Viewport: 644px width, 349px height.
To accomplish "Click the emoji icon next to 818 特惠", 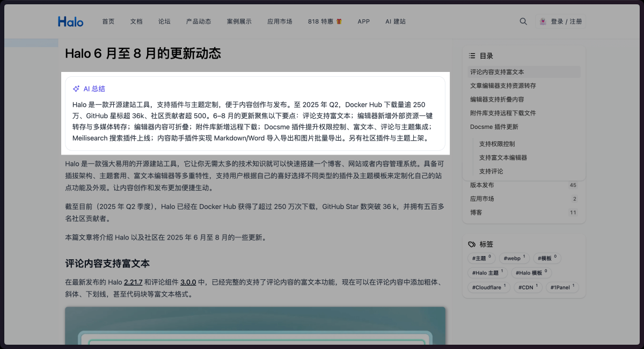I will 339,21.
